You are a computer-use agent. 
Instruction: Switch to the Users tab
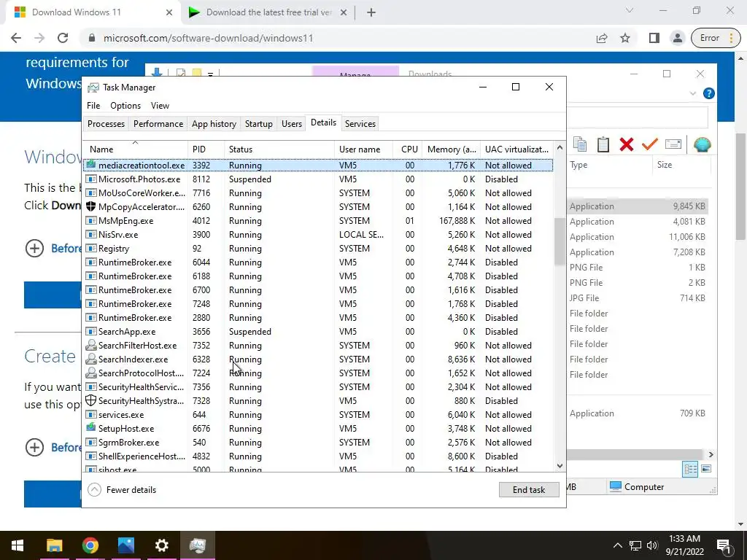pos(292,124)
